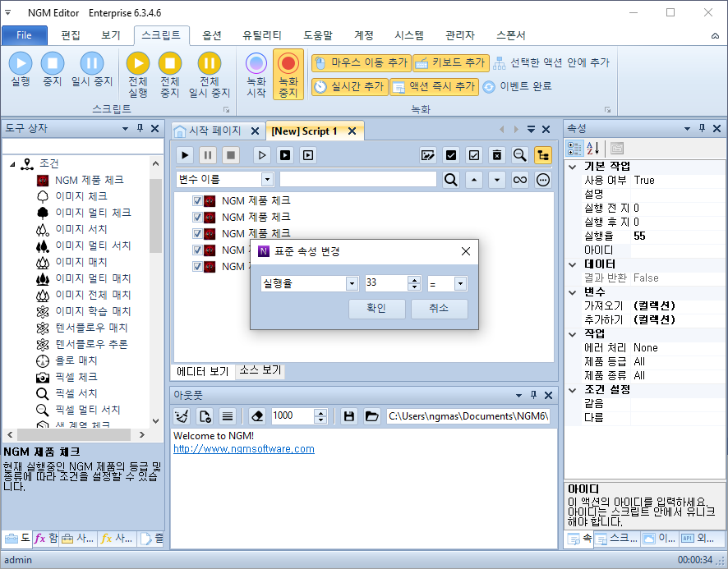Collapse the 변수 property group

tap(573, 292)
